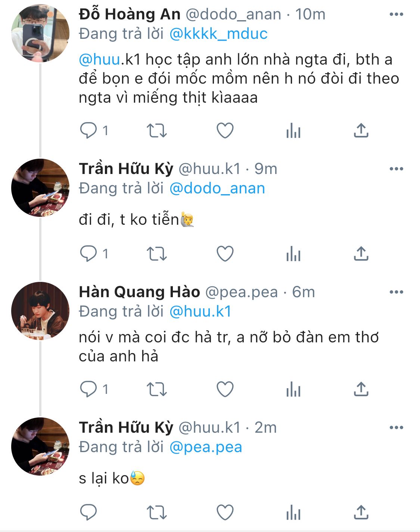Like the "đi đi, t ko tiền" tweet
Image resolution: width=420 pixels, height=532 pixels.
pyautogui.click(x=225, y=254)
